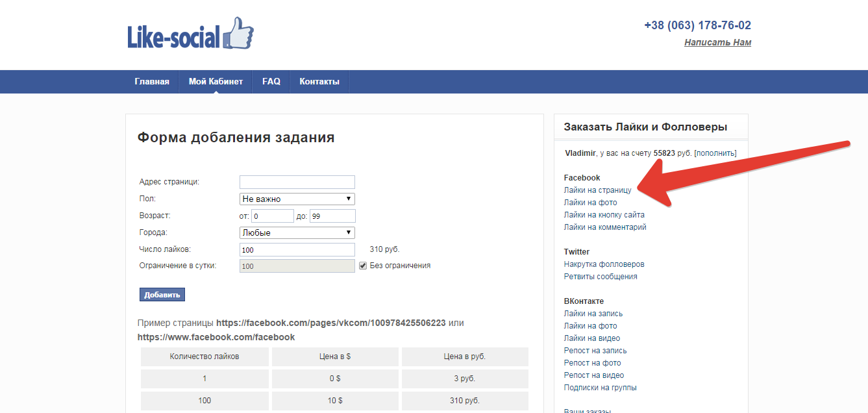Click the 0 $ price cell
Viewport: 868px width, 413px height.
[x=335, y=379]
